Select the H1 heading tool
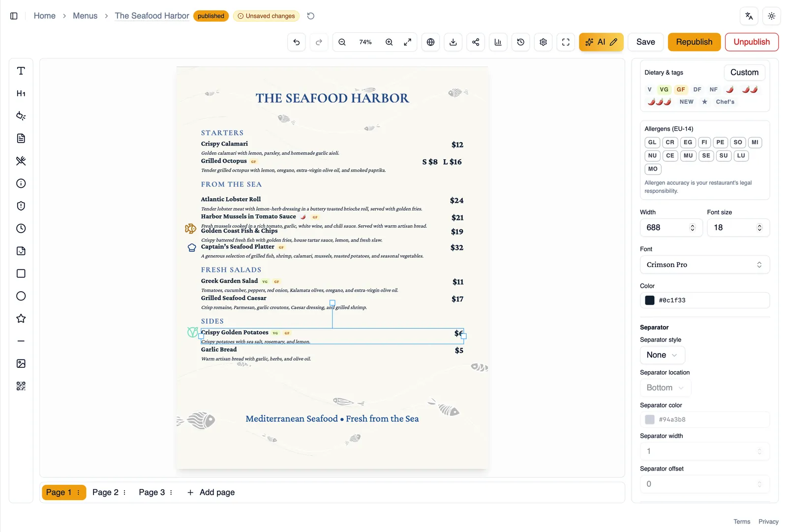 21,93
